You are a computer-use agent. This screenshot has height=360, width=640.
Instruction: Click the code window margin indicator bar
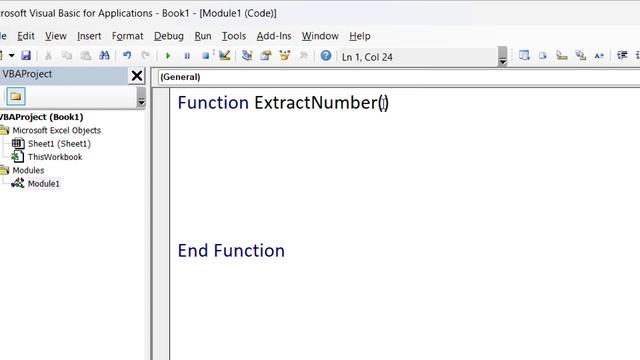[162, 224]
